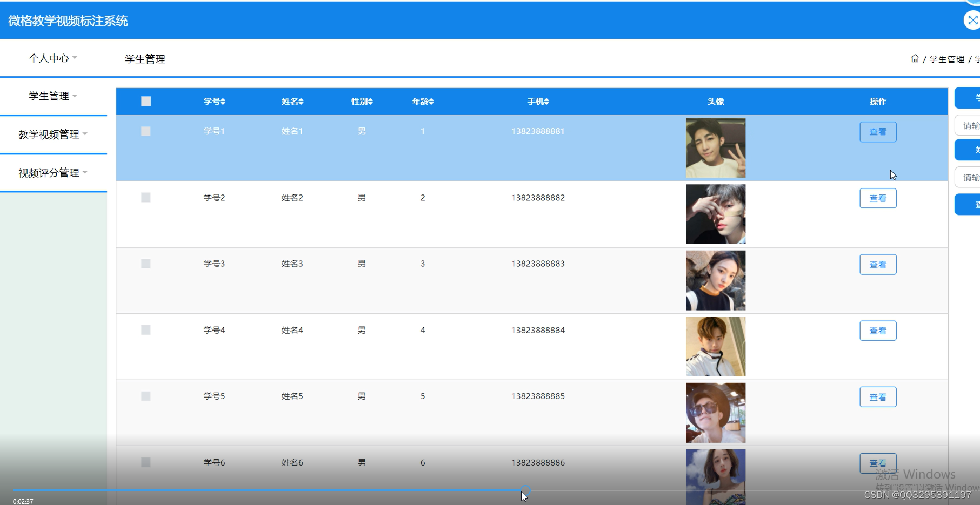
Task: Click the 头像 column header
Action: 716,102
